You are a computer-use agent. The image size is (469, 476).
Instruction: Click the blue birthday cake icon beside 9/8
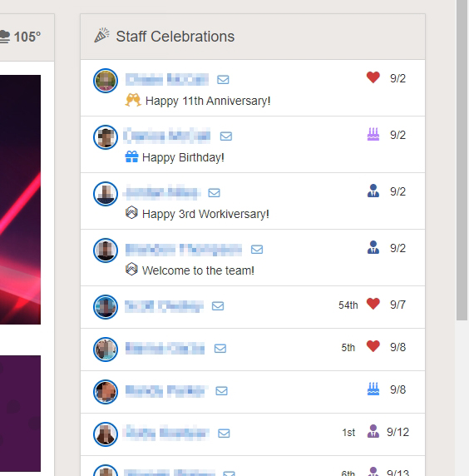373,389
